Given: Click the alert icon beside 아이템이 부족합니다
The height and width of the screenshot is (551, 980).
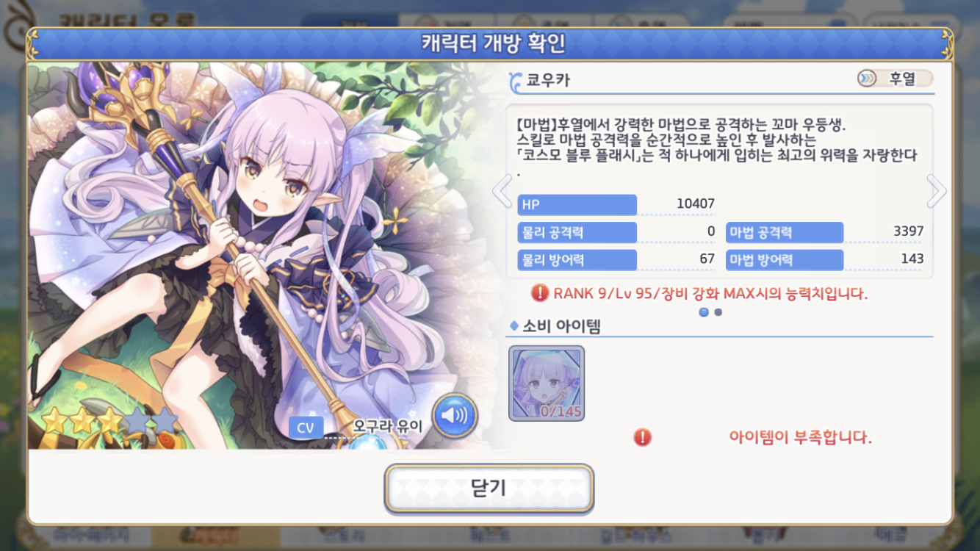Looking at the screenshot, I should 643,438.
